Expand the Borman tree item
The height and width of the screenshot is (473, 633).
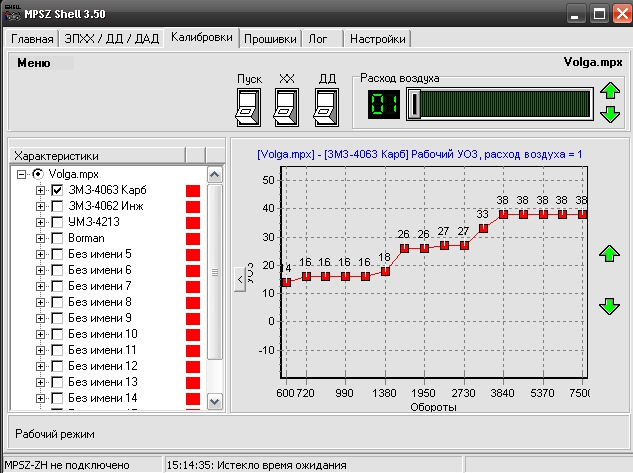pos(41,238)
